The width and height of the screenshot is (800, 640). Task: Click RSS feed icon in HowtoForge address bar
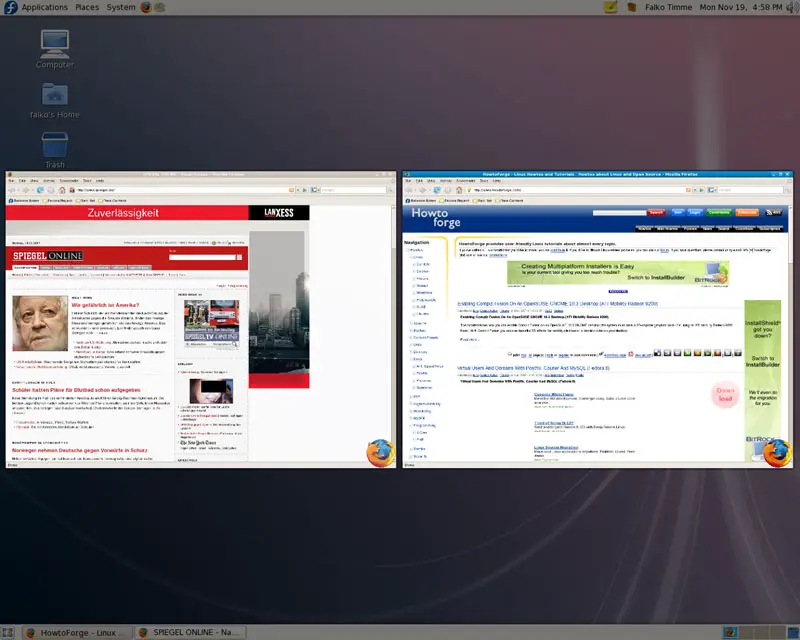688,190
